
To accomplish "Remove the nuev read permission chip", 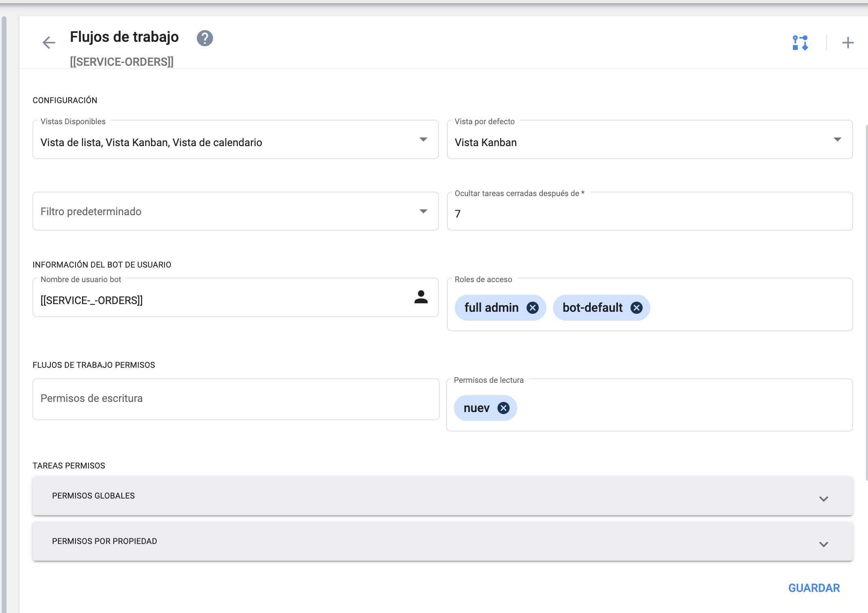I will tap(503, 408).
